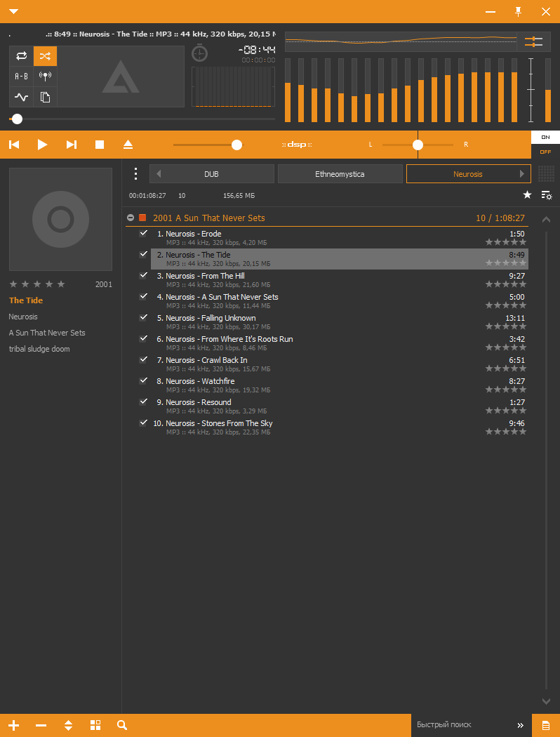Uncheck the Watchfire track checkbox
Screen dimensions: 560x737
tap(143, 380)
